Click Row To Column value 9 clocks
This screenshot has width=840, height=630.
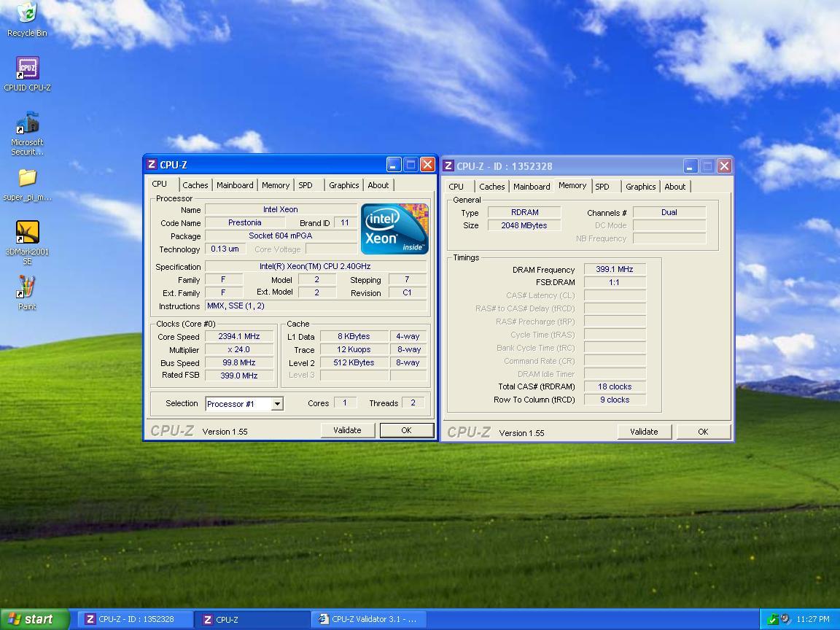click(615, 400)
